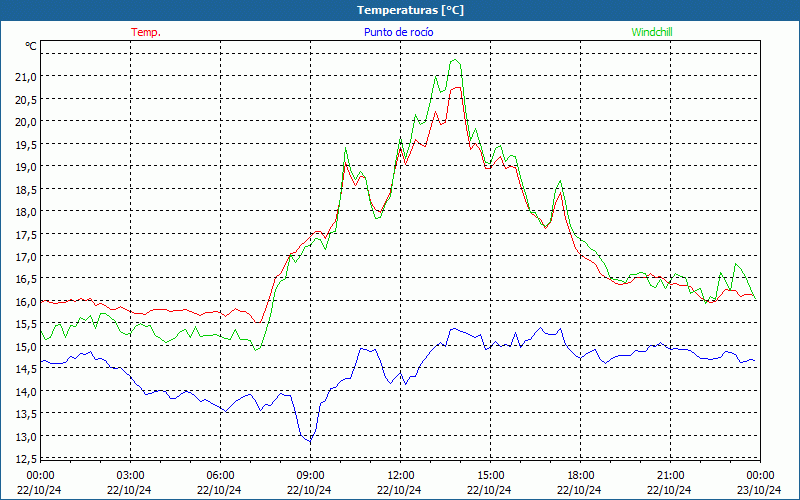Click the 19,0 y-axis value
Screen dimensions: 800x500
coord(26,166)
